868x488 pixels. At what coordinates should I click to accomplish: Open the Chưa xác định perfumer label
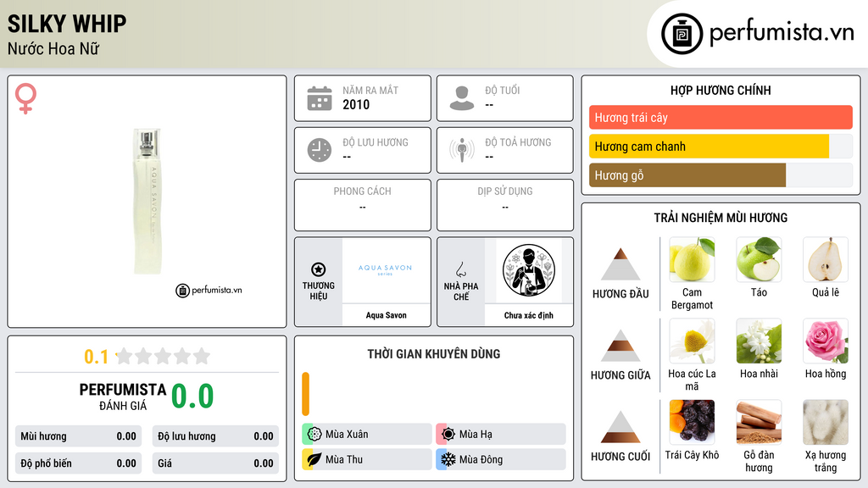pyautogui.click(x=529, y=315)
